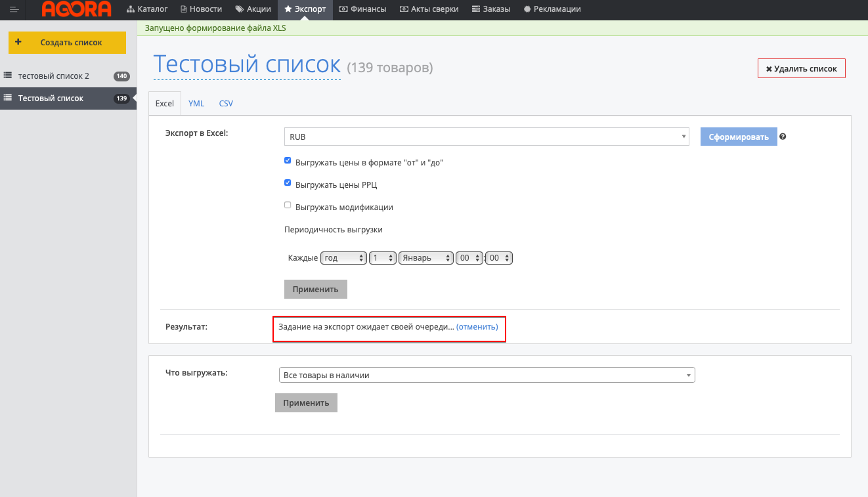Click the 139 items badge in the sidebar
868x497 pixels.
tap(121, 98)
